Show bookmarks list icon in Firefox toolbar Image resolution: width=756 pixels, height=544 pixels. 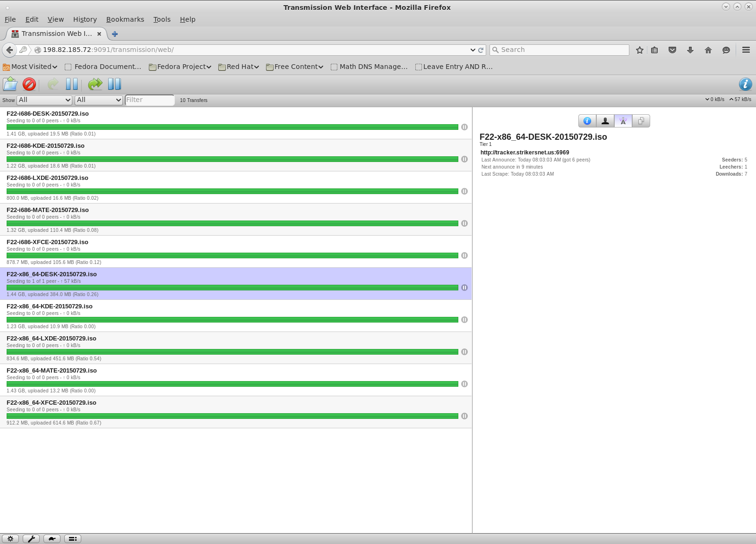tap(654, 50)
